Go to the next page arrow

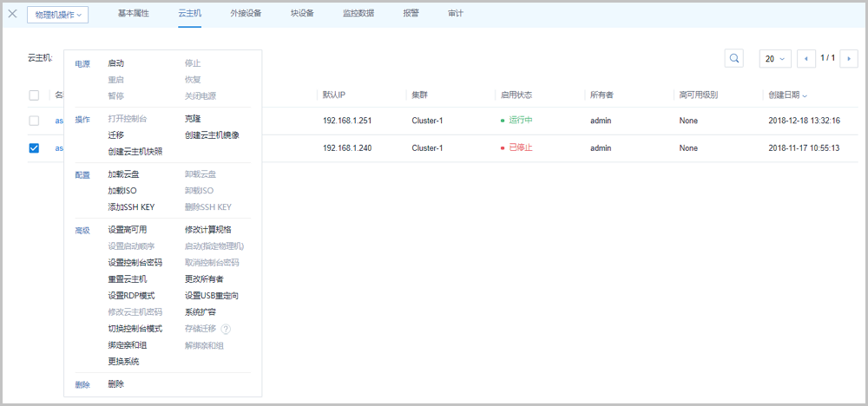click(x=849, y=58)
